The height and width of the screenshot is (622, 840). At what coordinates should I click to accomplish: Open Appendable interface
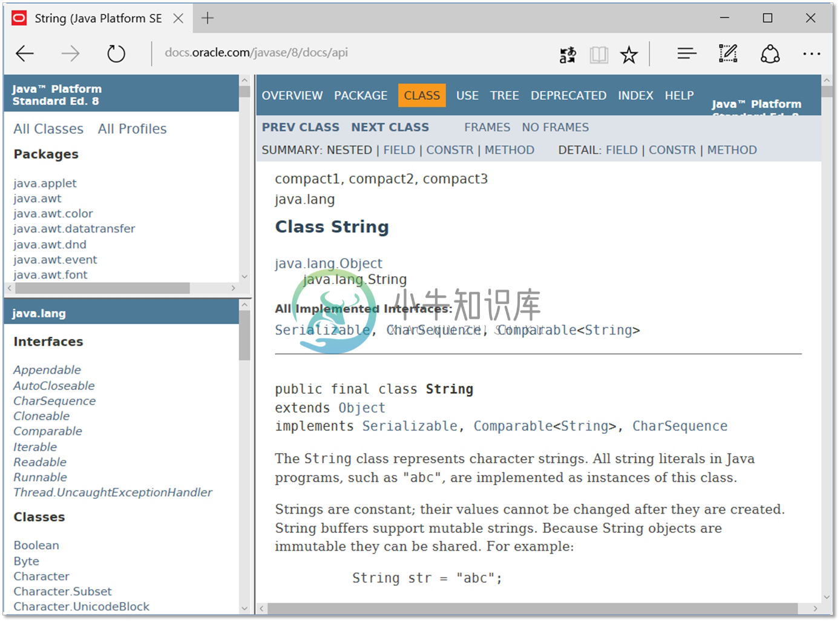(x=47, y=370)
